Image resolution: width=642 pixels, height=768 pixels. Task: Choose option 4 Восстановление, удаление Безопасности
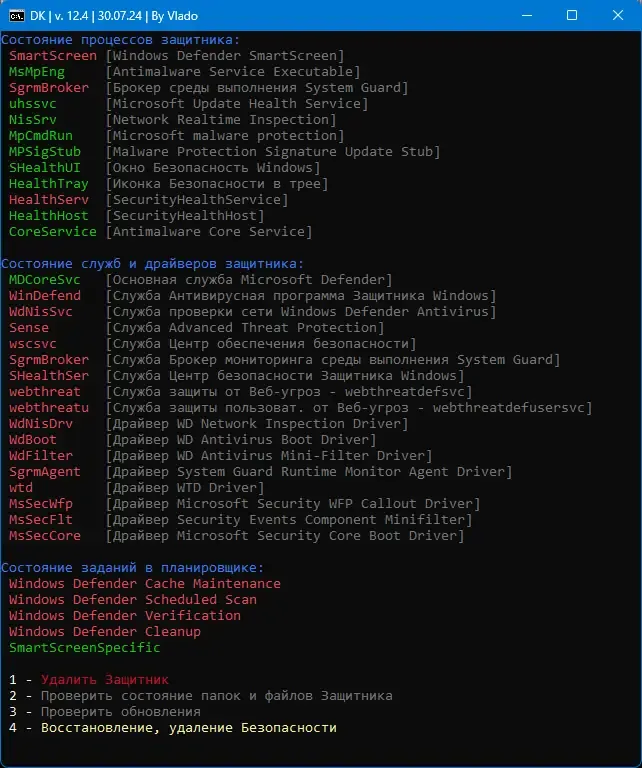[188, 728]
